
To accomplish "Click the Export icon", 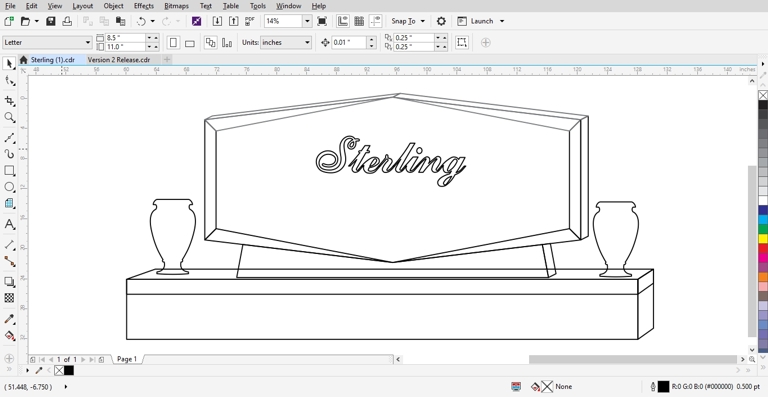I will pos(234,21).
